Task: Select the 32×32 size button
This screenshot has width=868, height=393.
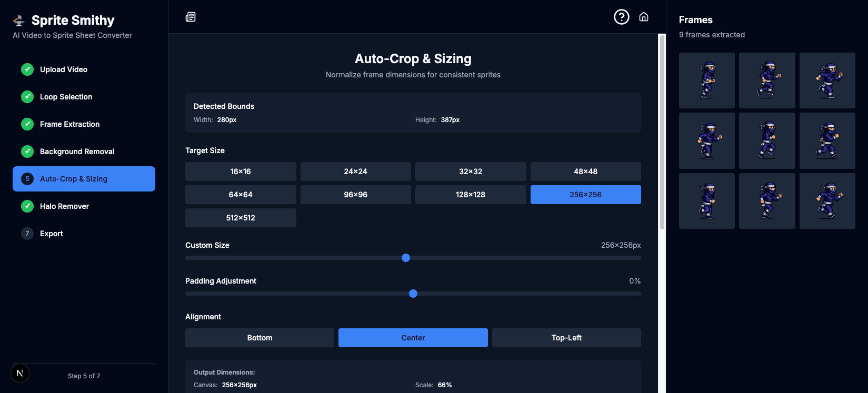Action: (470, 172)
